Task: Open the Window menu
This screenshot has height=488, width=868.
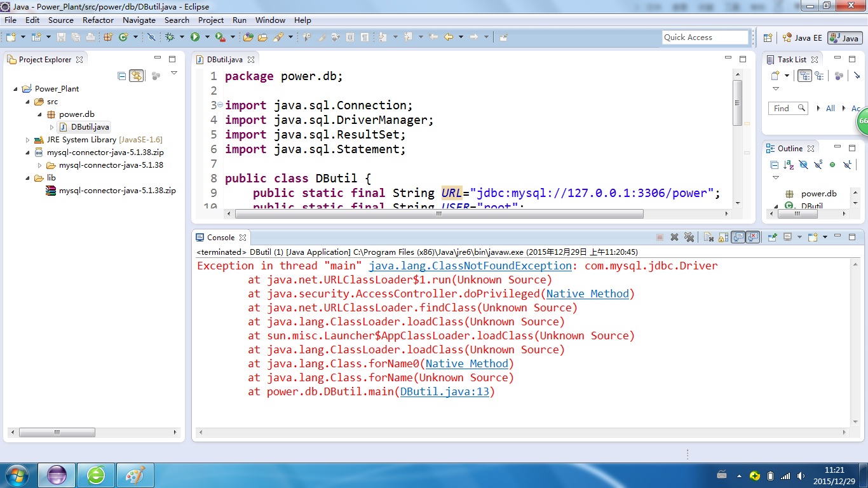Action: point(270,20)
